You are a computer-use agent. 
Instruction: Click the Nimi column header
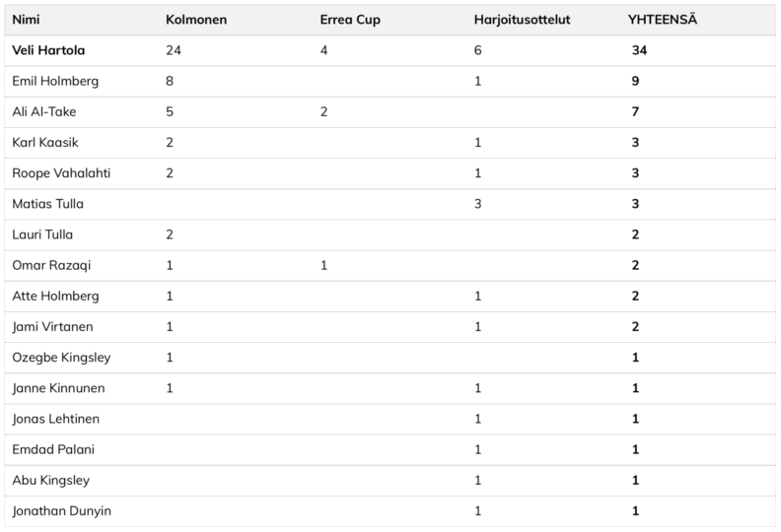26,20
